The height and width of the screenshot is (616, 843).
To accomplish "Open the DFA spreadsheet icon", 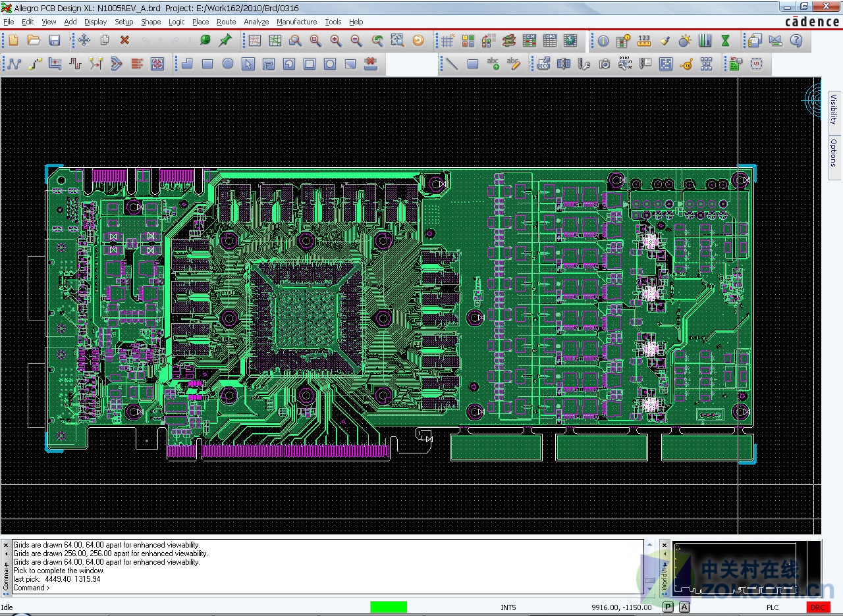I will coord(550,41).
